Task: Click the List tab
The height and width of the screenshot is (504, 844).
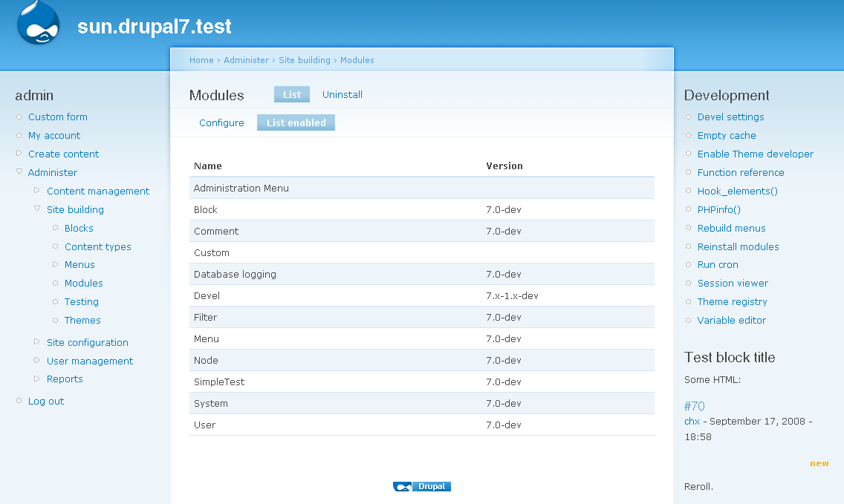Action: coord(291,94)
